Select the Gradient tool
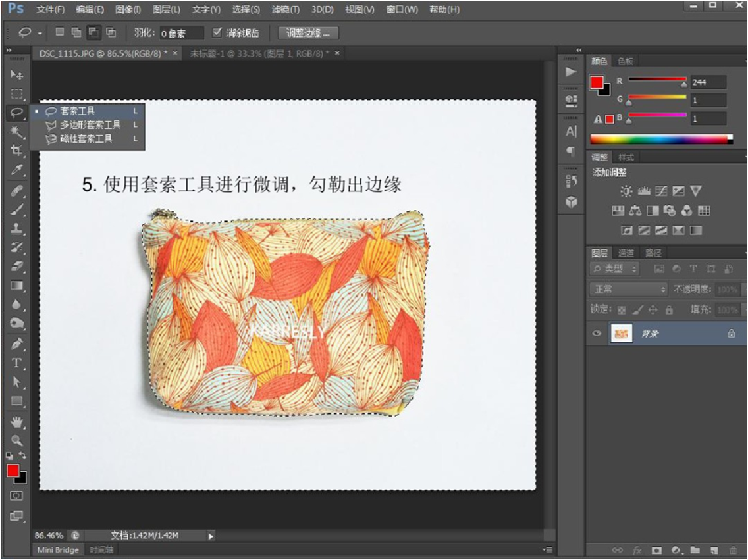Image resolution: width=748 pixels, height=560 pixels. coord(16,286)
